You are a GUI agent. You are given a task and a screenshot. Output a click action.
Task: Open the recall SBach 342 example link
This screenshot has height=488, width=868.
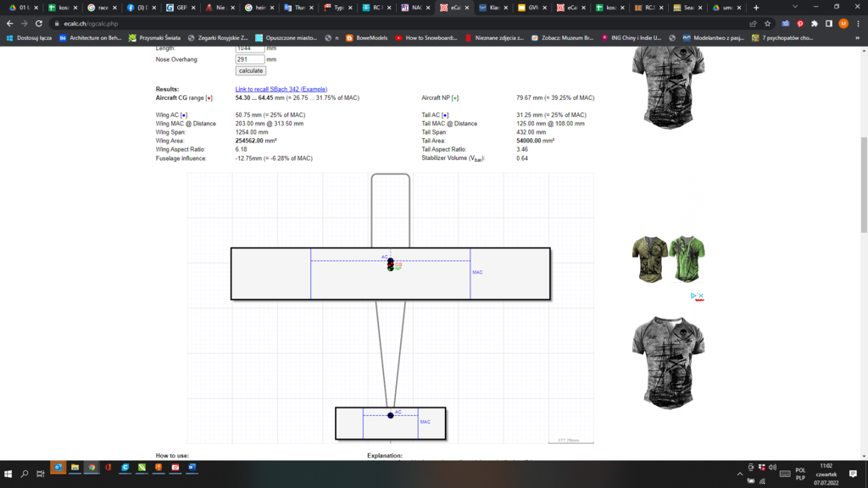pos(281,89)
